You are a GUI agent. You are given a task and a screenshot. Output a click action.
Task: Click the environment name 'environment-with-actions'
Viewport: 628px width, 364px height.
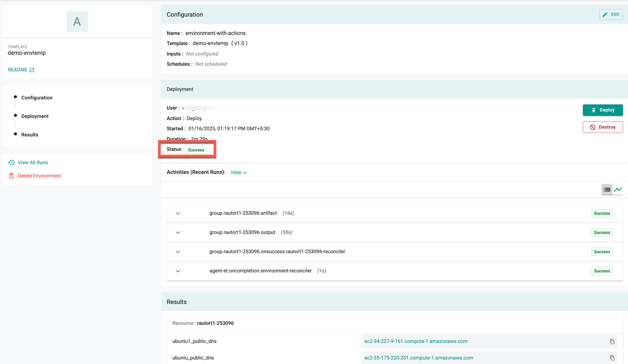pos(215,33)
